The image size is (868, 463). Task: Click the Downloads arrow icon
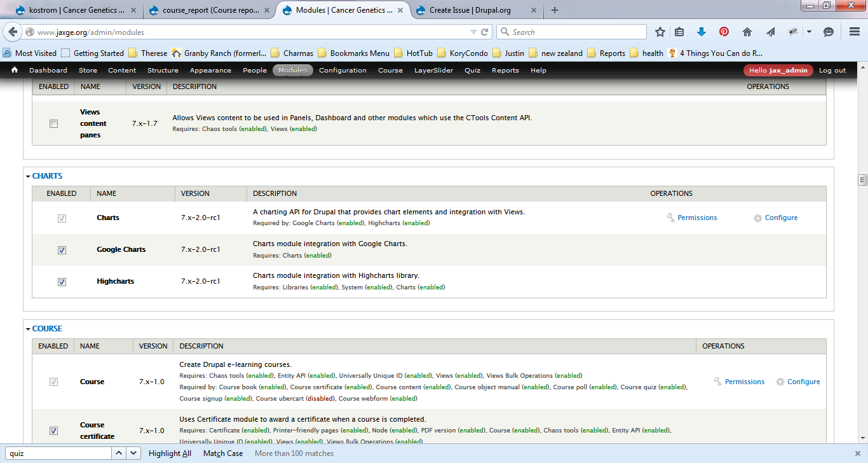701,31
